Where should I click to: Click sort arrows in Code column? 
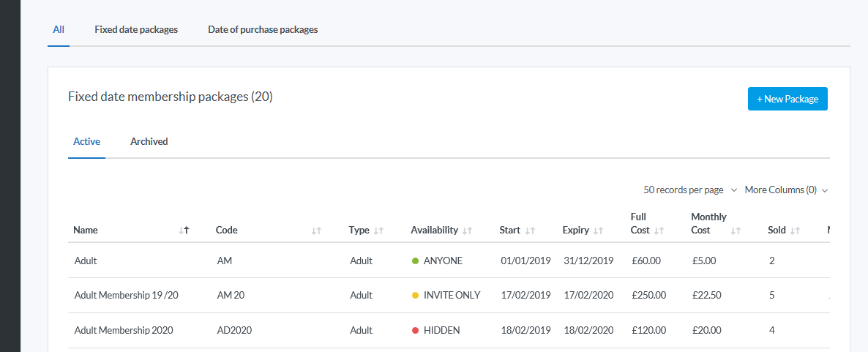(x=316, y=231)
